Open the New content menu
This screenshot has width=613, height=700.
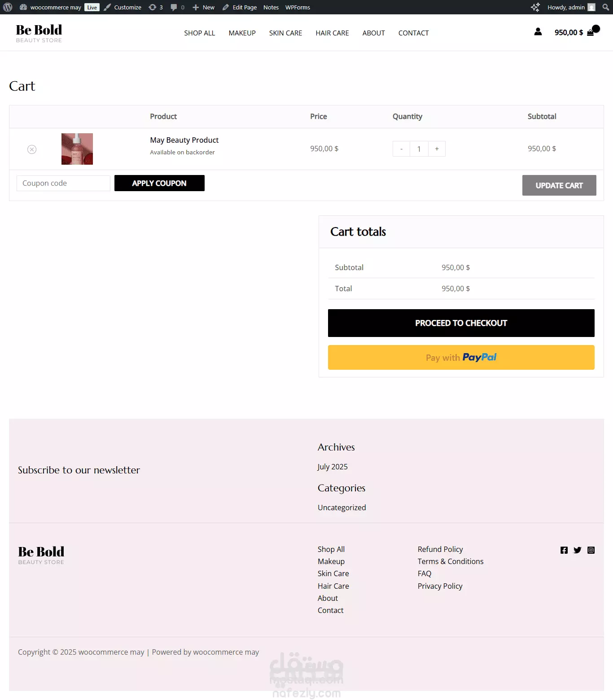click(203, 7)
